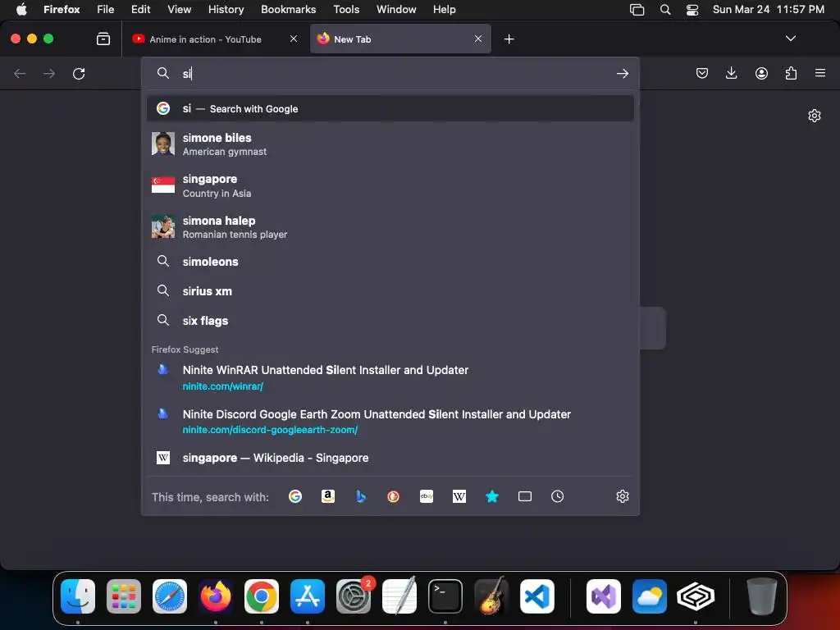The width and height of the screenshot is (840, 630).
Task: Open the Firefox menu bar item
Action: pos(62,9)
